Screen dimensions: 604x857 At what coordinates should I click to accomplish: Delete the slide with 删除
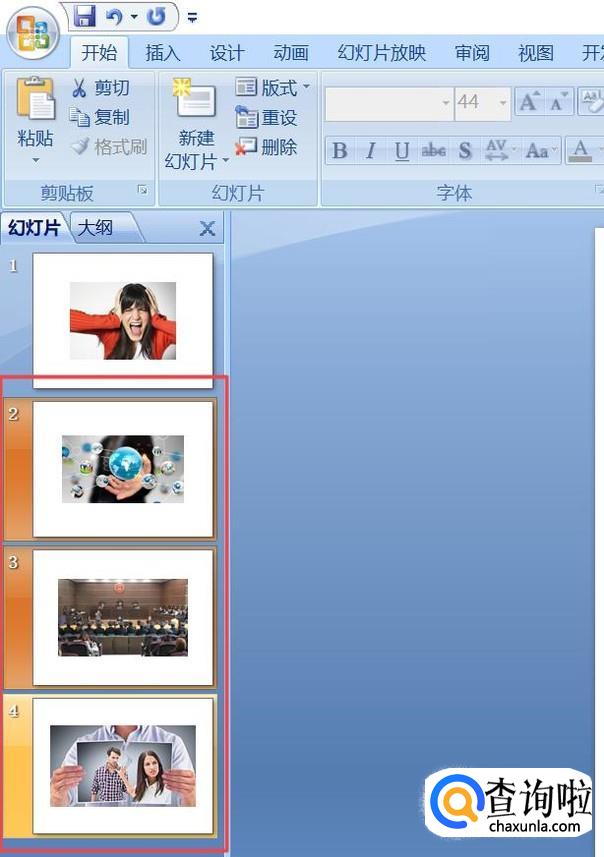point(266,146)
